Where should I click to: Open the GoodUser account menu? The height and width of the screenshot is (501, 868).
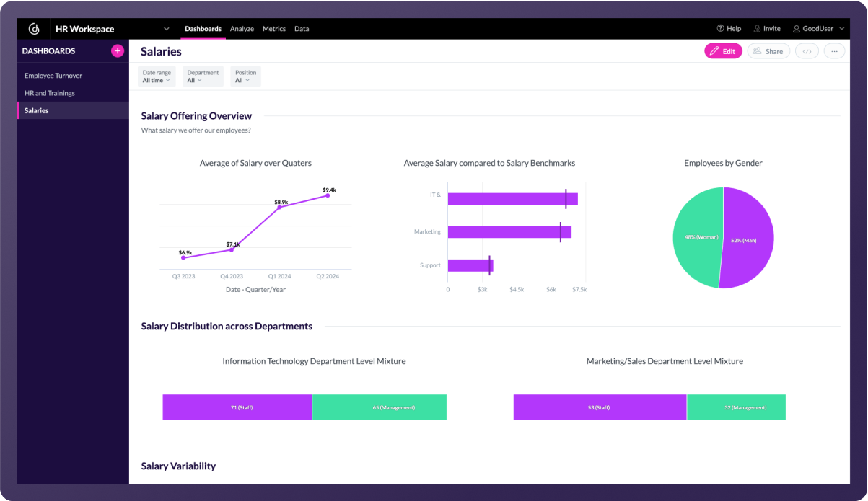pos(818,29)
